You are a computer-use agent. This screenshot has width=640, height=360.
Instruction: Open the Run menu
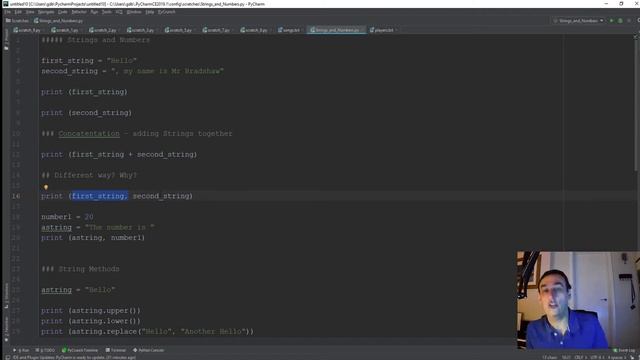pyautogui.click(x=94, y=12)
